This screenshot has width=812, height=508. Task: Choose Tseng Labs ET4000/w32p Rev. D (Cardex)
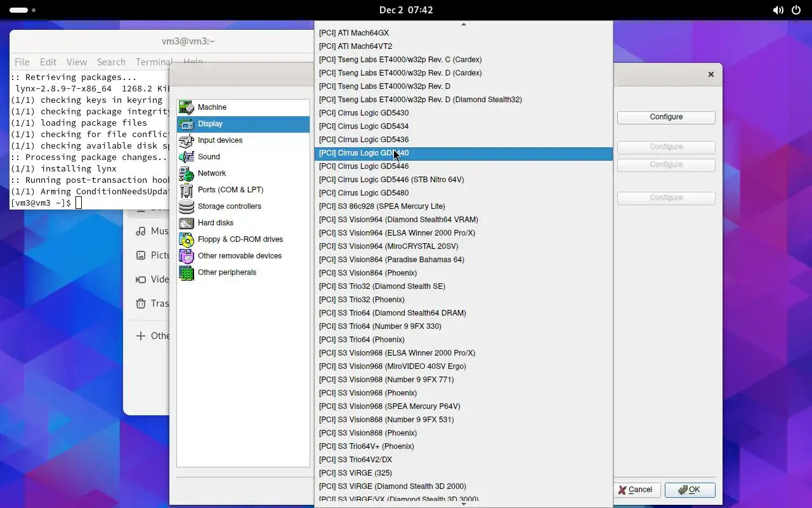pyautogui.click(x=464, y=73)
